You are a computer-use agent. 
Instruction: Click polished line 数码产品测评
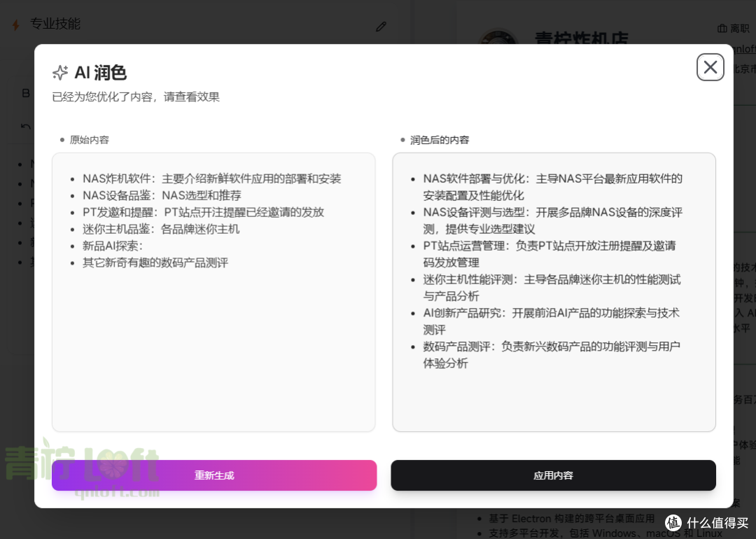(x=552, y=355)
